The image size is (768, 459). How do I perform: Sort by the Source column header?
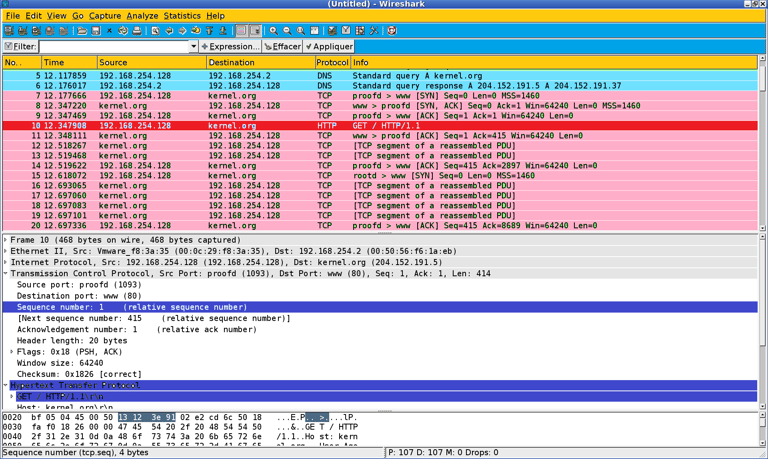pos(152,63)
